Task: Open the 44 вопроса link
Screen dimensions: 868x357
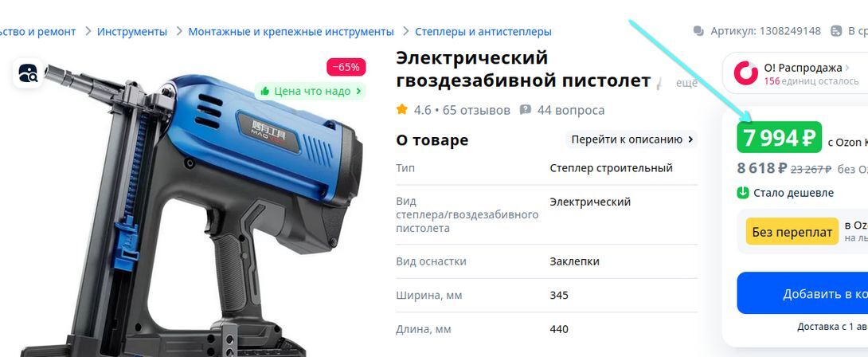Action: 571,110
